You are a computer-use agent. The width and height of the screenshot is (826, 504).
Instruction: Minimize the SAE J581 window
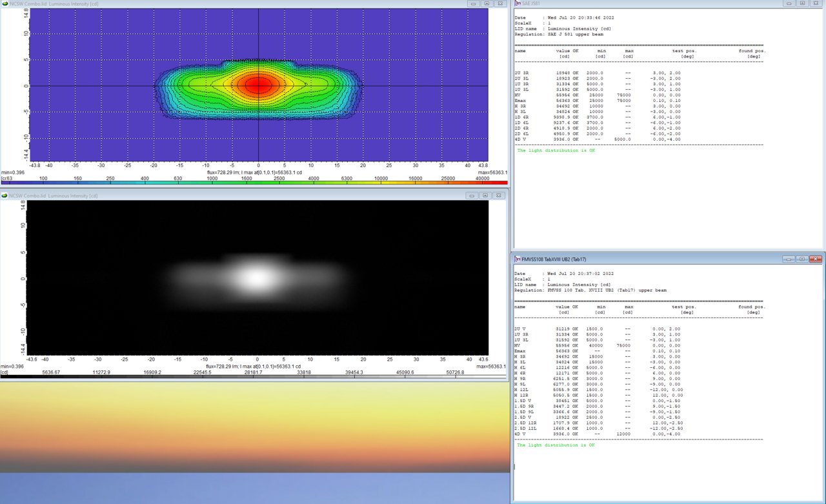tap(789, 3)
